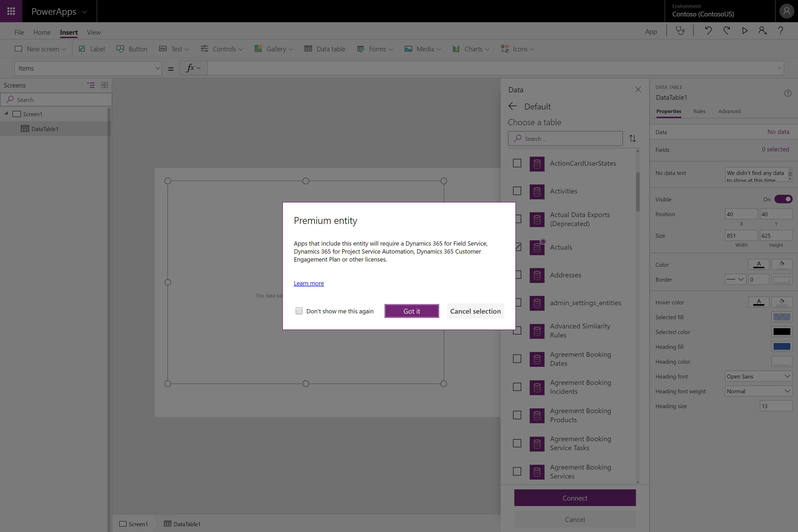This screenshot has height=532, width=798.
Task: Open the Home tab
Action: (x=42, y=32)
